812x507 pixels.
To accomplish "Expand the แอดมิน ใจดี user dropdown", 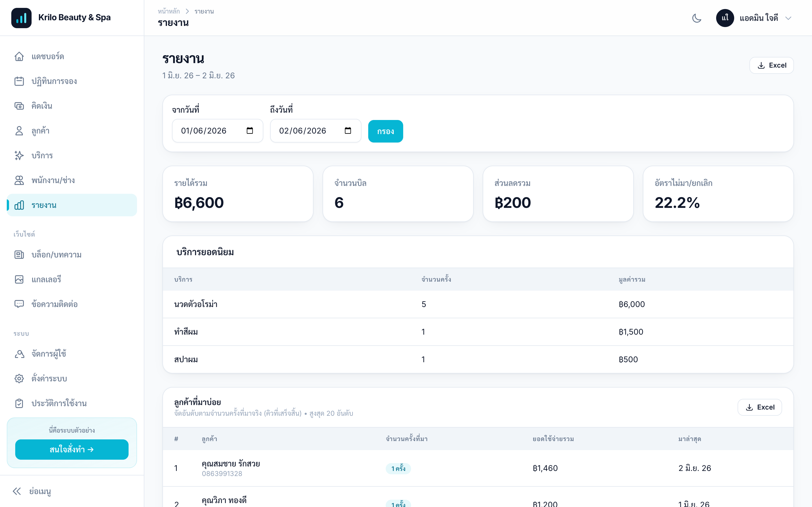I will (754, 18).
